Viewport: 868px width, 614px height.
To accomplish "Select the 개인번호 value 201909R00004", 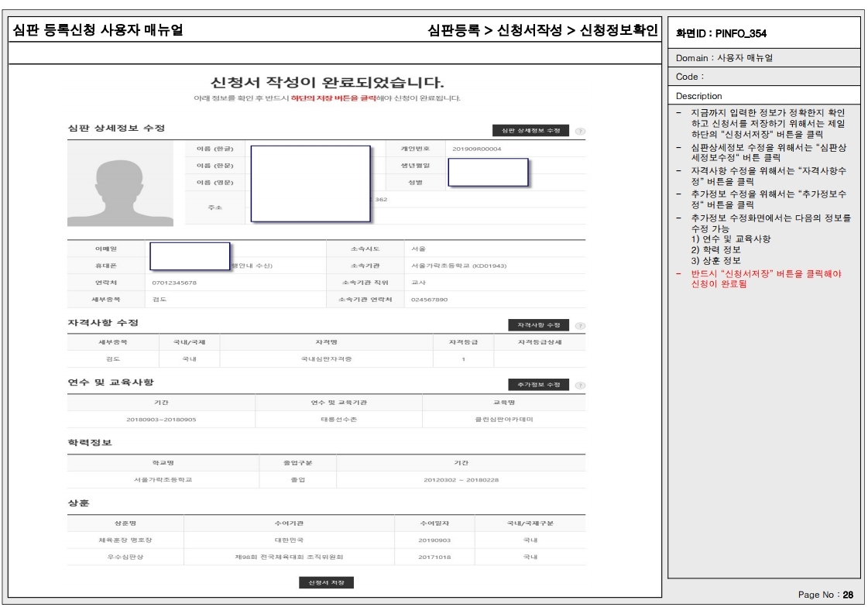I will tap(476, 149).
